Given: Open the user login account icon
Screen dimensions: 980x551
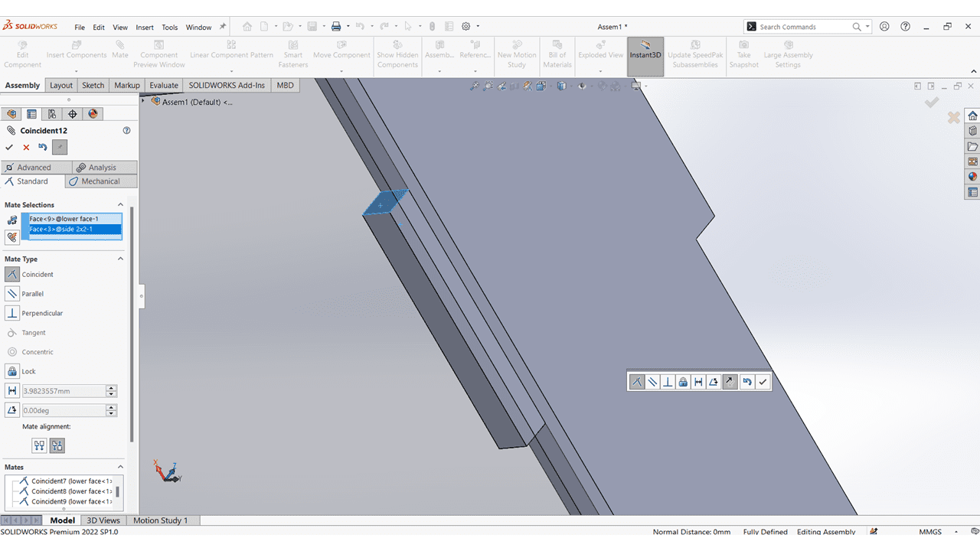Looking at the screenshot, I should [884, 26].
